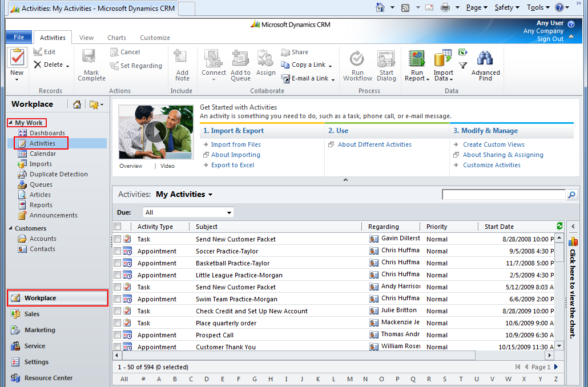Check the box for Swim Team Practice-Morgan row
588x387 pixels.
point(118,299)
